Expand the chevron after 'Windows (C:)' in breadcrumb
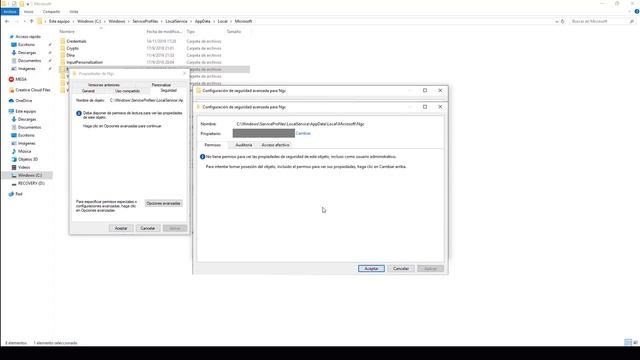This screenshot has height=360, width=640. pos(104,21)
